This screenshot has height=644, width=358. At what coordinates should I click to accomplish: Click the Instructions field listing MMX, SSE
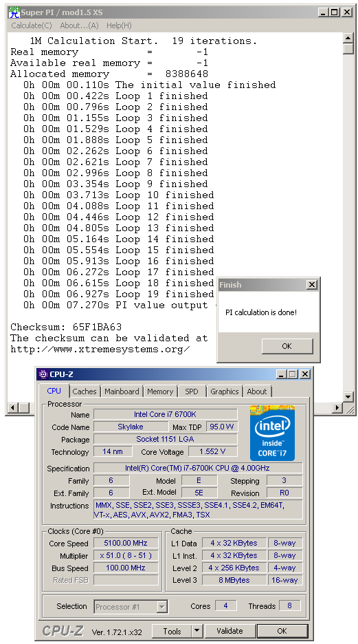tap(198, 510)
